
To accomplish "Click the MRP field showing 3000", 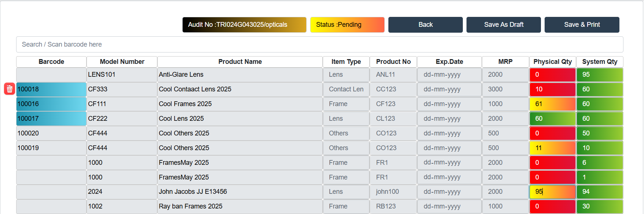I will coord(505,89).
